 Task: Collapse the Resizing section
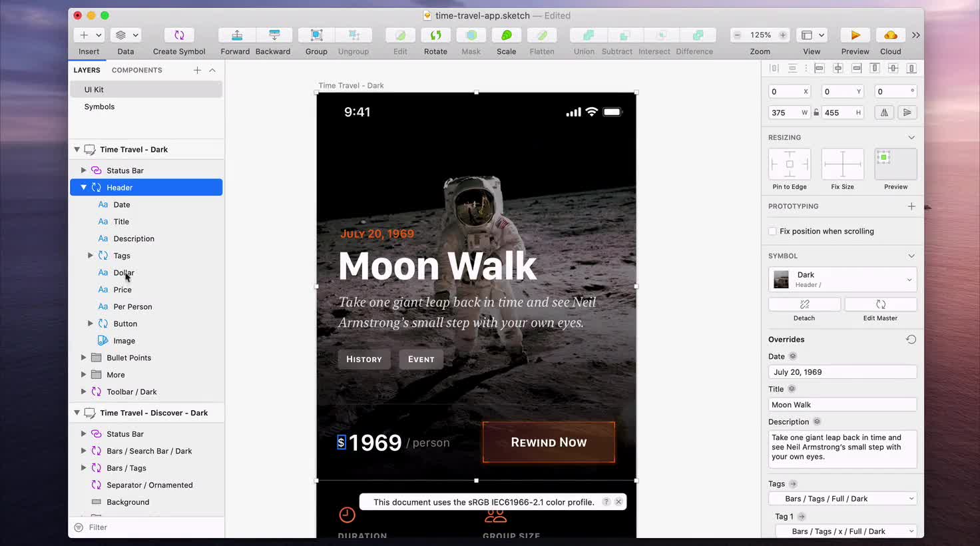pyautogui.click(x=911, y=138)
